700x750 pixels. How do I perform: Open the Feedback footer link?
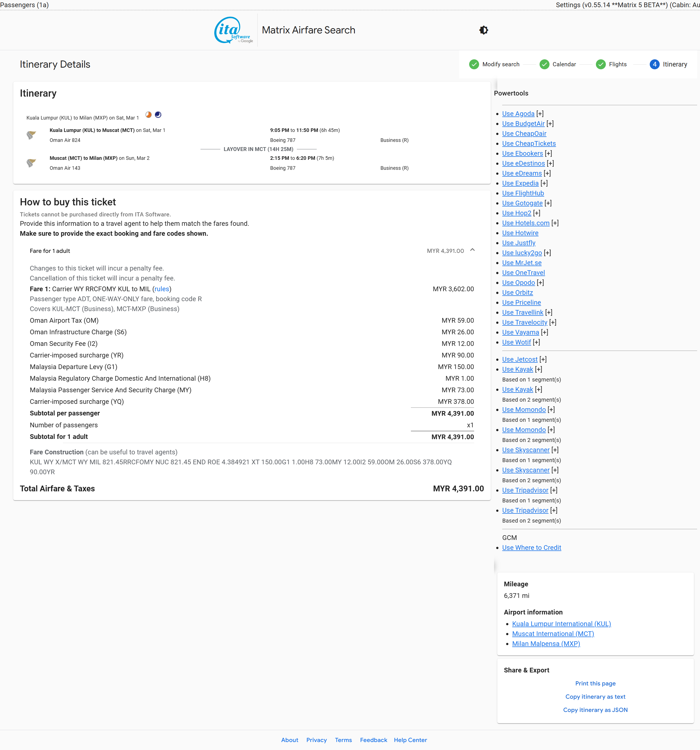pos(373,740)
